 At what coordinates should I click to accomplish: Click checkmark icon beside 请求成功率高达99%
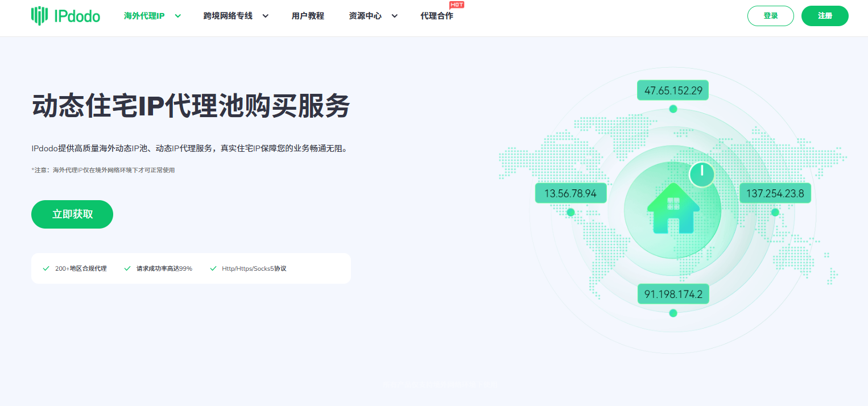click(x=127, y=268)
